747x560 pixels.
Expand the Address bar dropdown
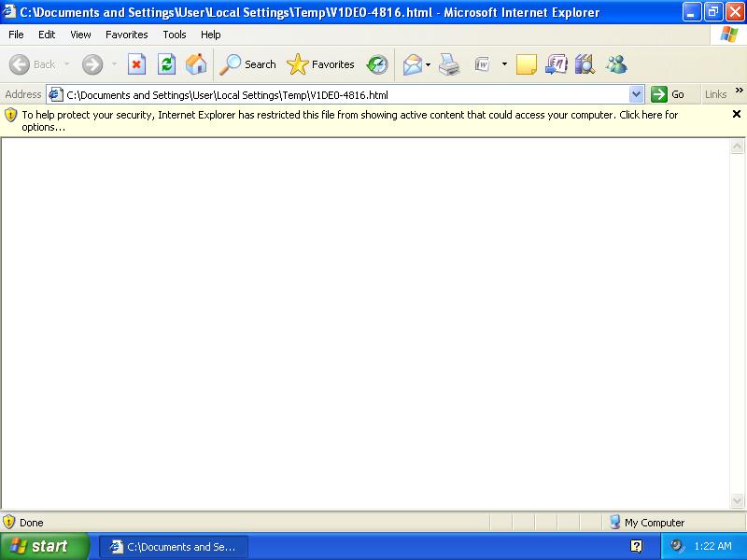pos(637,94)
